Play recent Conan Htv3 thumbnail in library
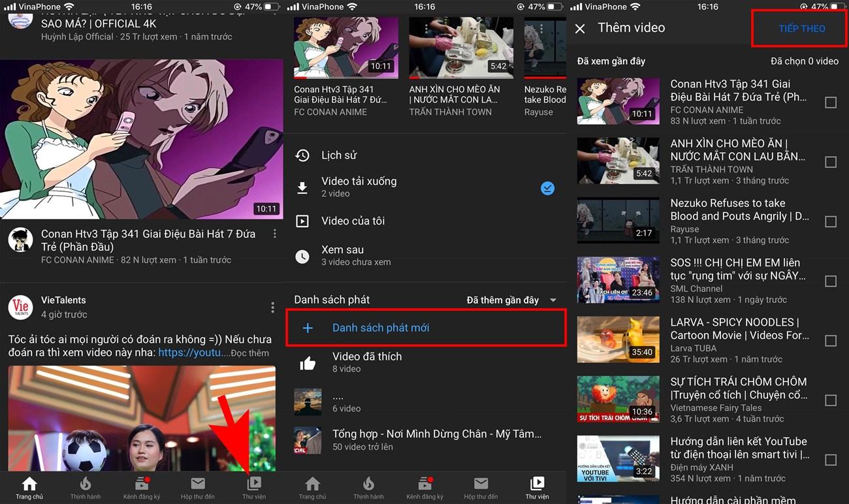Image resolution: width=849 pixels, height=504 pixels. click(x=346, y=48)
